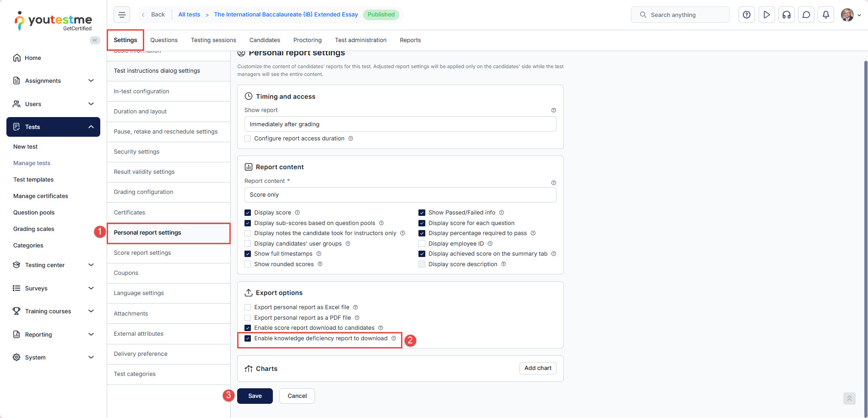Open the chat message bubble icon

(x=806, y=15)
